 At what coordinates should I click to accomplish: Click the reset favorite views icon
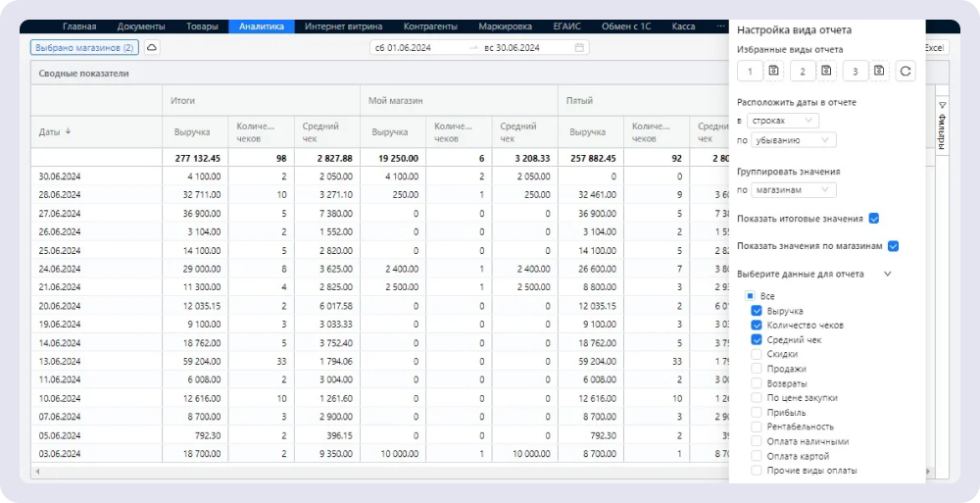pos(906,71)
